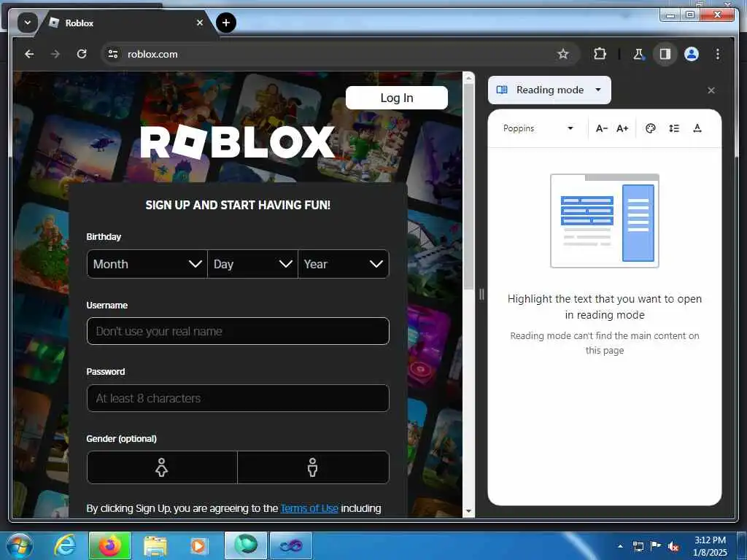Click the 'Gender (optional)' label

pyautogui.click(x=122, y=438)
